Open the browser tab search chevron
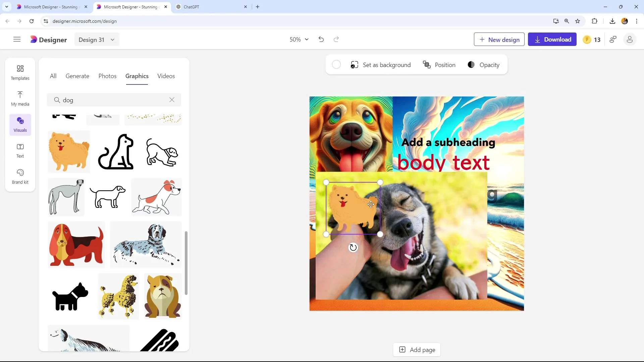The width and height of the screenshot is (644, 362). pos(7,7)
